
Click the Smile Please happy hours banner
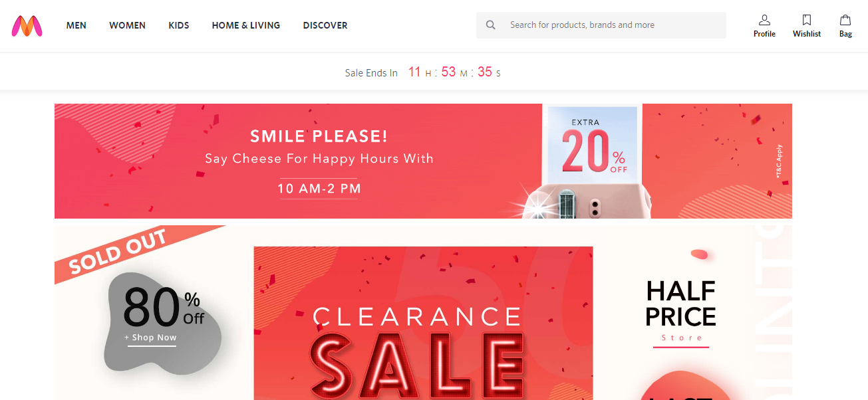coord(423,161)
